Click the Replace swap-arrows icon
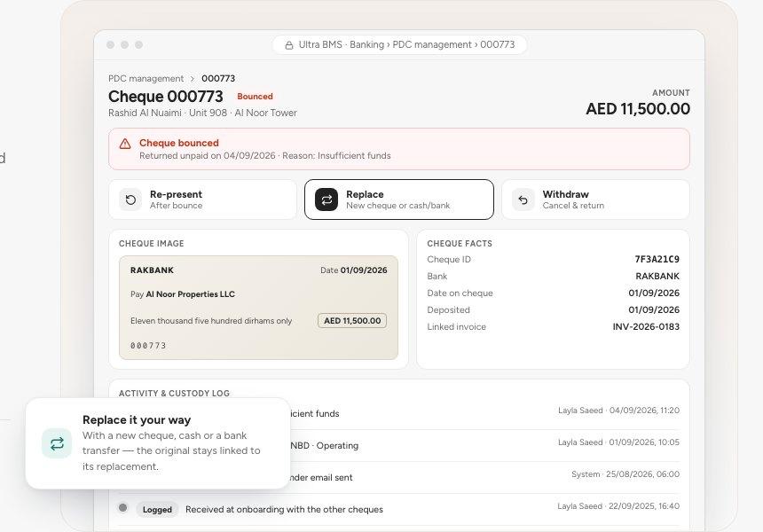763x532 pixels. [326, 199]
